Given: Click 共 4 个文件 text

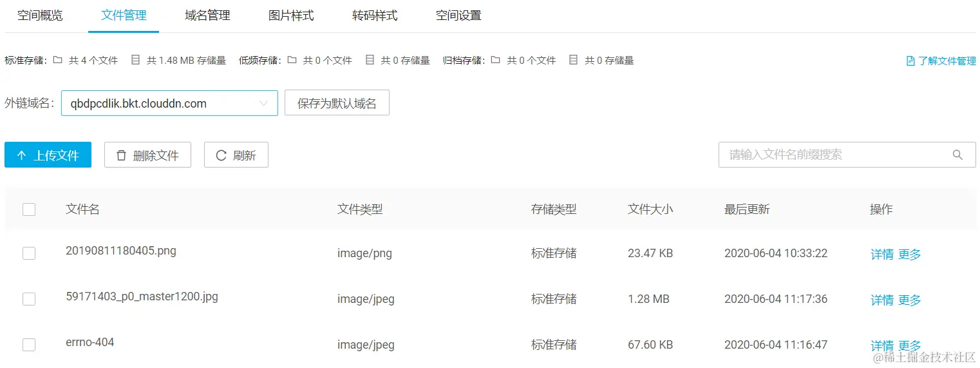Looking at the screenshot, I should click(93, 61).
